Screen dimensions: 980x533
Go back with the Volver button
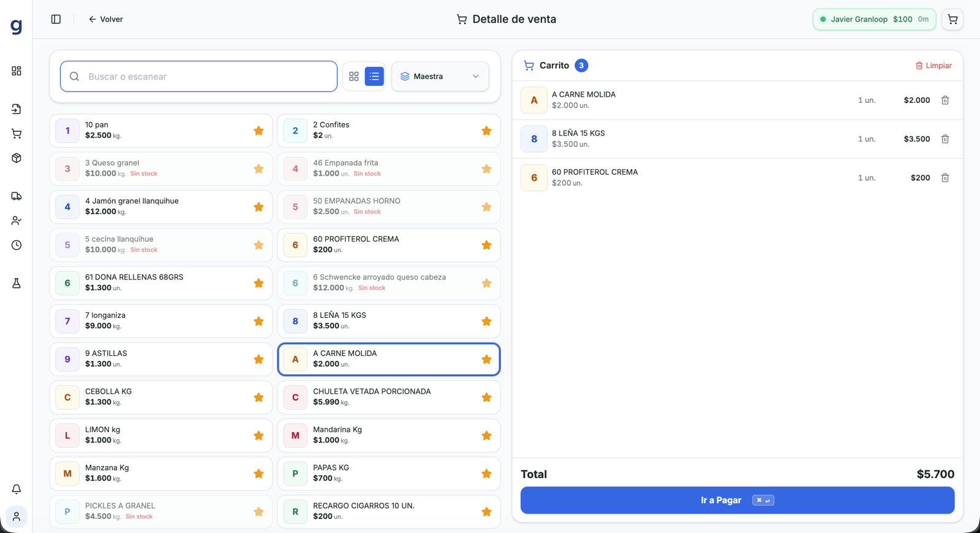(x=105, y=19)
